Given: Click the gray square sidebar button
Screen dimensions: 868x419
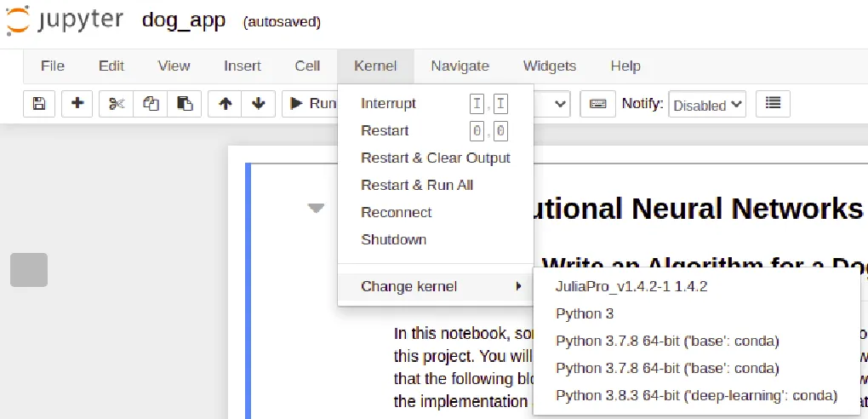Looking at the screenshot, I should [29, 270].
